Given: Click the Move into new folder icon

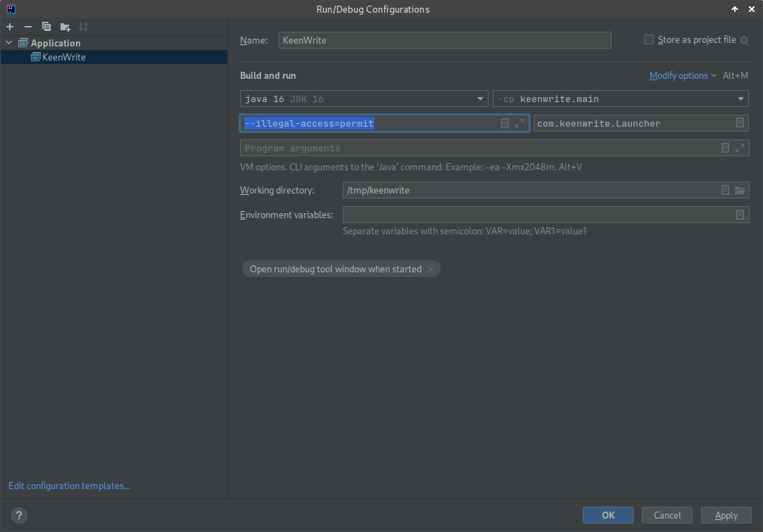Looking at the screenshot, I should pos(65,27).
